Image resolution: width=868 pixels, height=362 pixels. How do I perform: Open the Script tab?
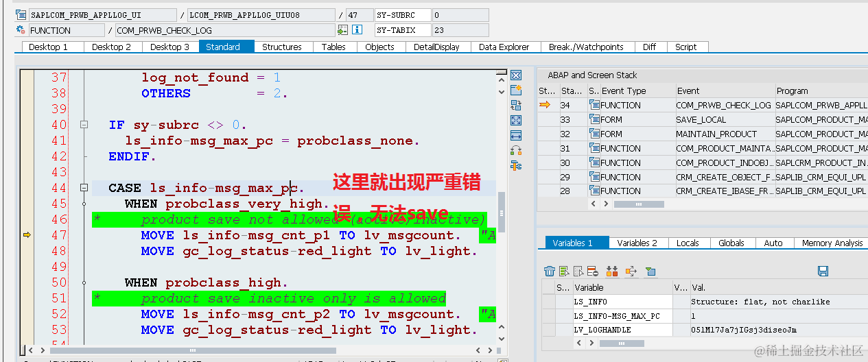pyautogui.click(x=686, y=47)
